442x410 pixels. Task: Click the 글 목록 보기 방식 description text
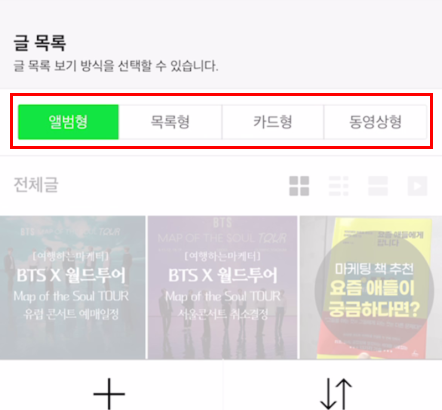(116, 66)
